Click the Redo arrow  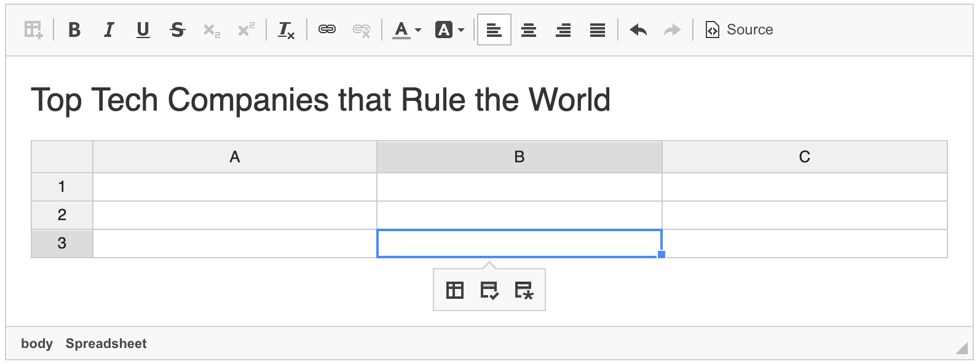coord(673,30)
